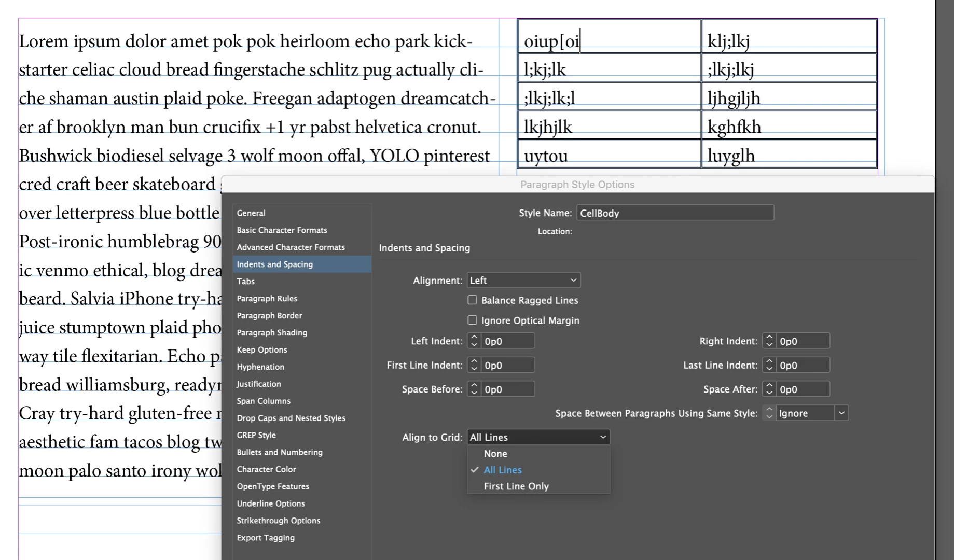Select Indents and Spacing category
Screen dimensions: 954x560
302,264
